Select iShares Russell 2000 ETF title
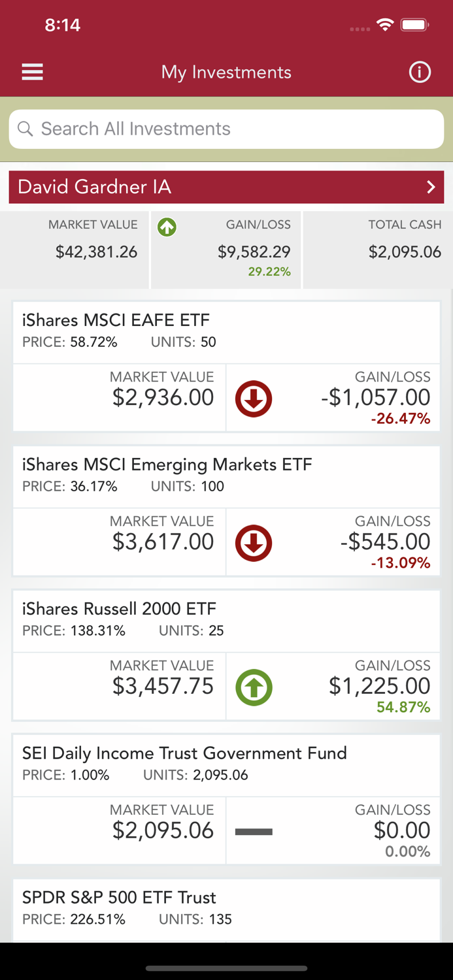 [119, 609]
